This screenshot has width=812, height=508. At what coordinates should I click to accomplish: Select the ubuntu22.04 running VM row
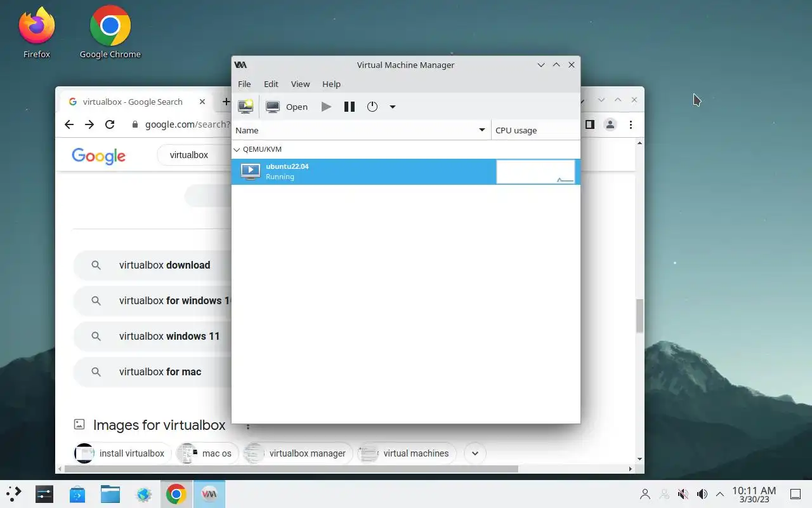tap(405, 171)
